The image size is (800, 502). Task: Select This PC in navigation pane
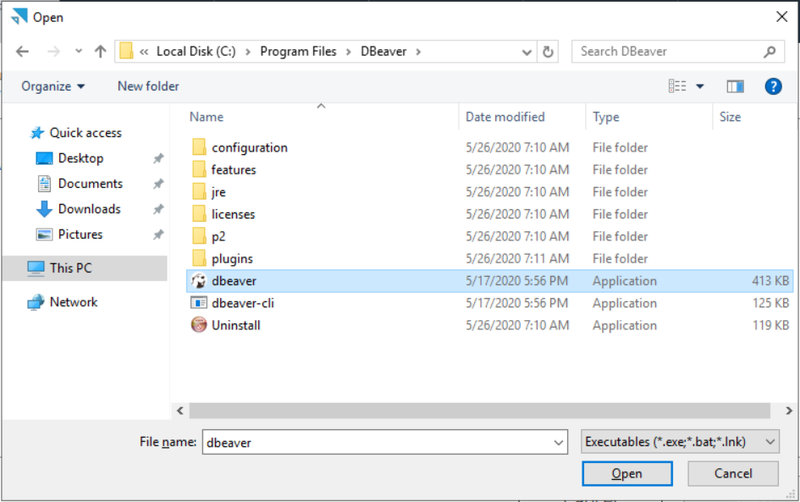70,268
